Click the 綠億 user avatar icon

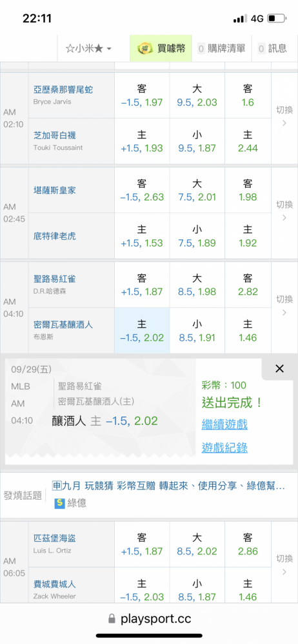point(60,503)
